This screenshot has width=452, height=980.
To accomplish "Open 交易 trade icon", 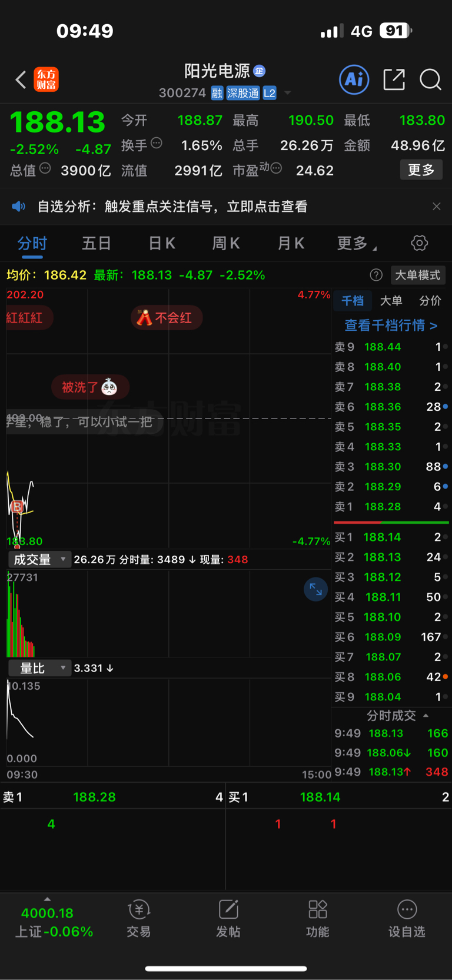I will [x=139, y=918].
